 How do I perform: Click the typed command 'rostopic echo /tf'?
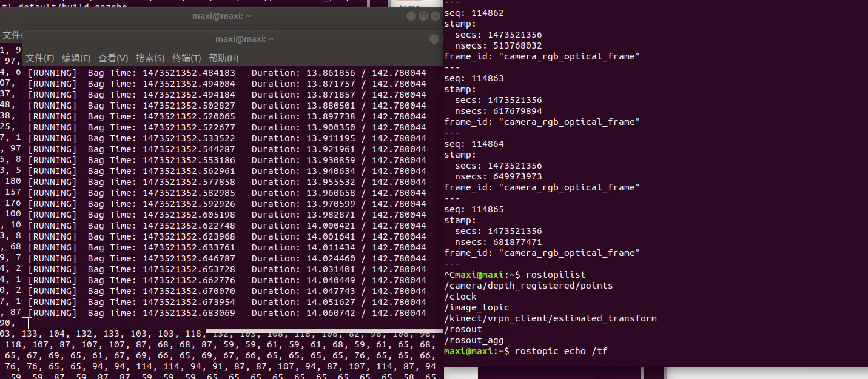coord(561,351)
